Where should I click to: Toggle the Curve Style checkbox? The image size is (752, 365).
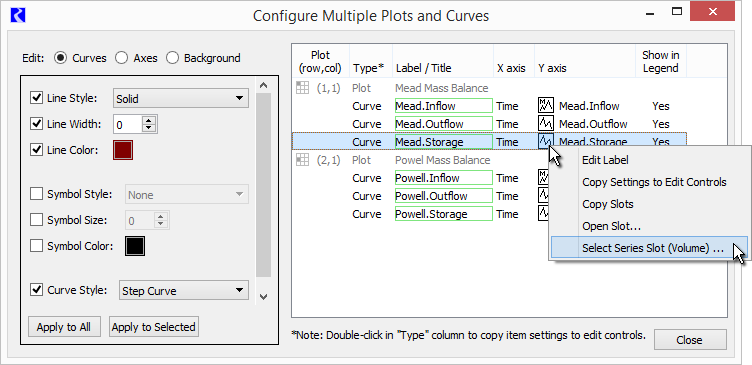click(36, 290)
